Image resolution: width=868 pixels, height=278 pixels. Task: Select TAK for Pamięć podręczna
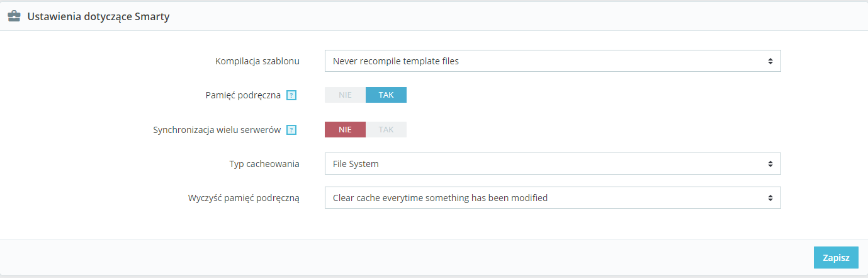[x=386, y=95]
